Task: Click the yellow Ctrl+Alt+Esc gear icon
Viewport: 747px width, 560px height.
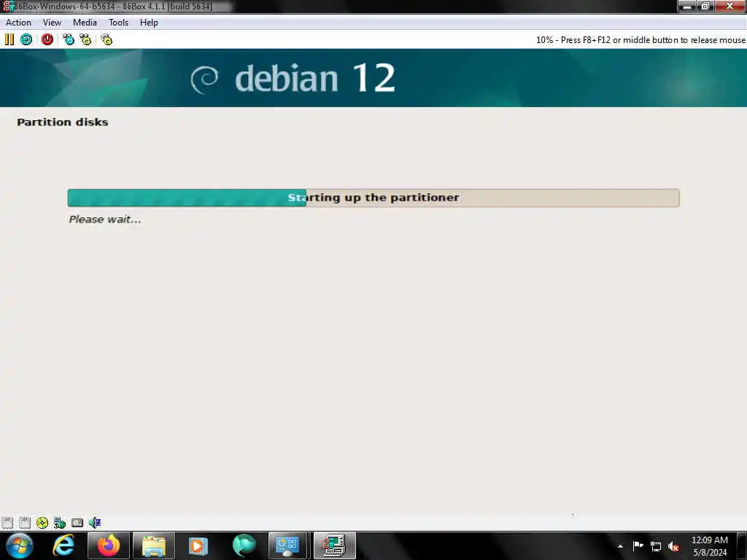Action: [x=86, y=39]
